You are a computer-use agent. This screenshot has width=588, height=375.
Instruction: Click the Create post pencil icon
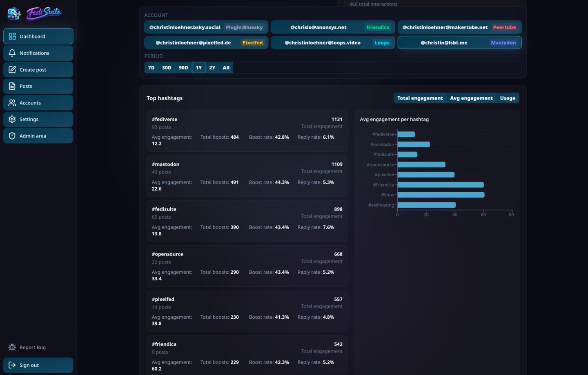[x=12, y=70]
